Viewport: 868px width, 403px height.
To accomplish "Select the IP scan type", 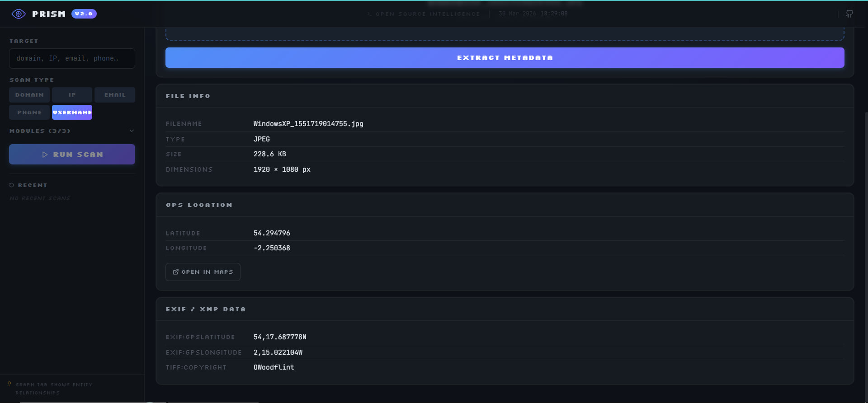I will click(x=72, y=95).
